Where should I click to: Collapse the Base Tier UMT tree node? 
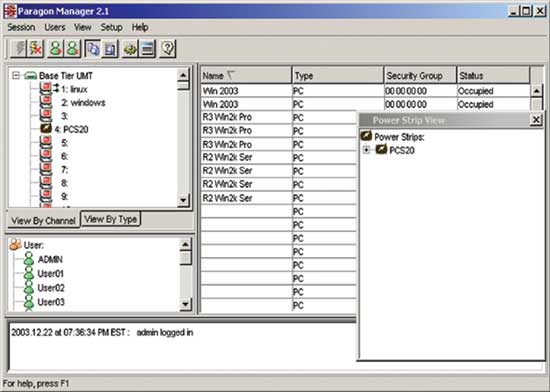point(16,75)
